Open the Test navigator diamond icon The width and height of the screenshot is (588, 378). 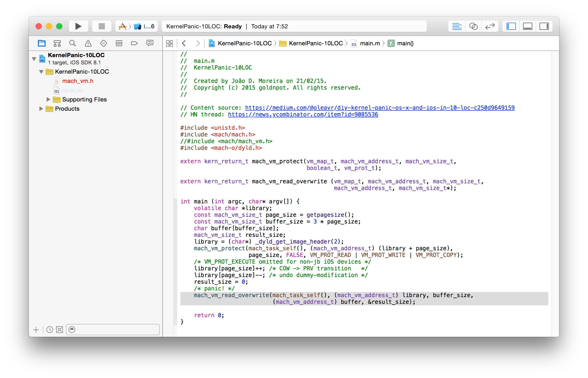point(104,43)
